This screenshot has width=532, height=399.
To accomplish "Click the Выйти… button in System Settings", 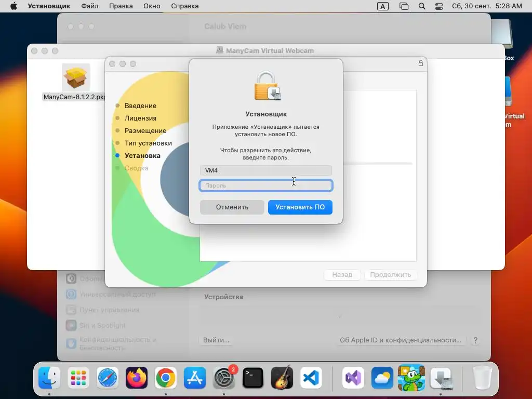I will tap(216, 340).
